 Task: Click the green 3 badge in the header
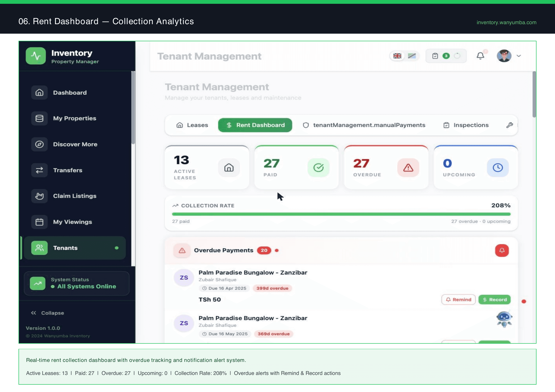[x=446, y=56]
